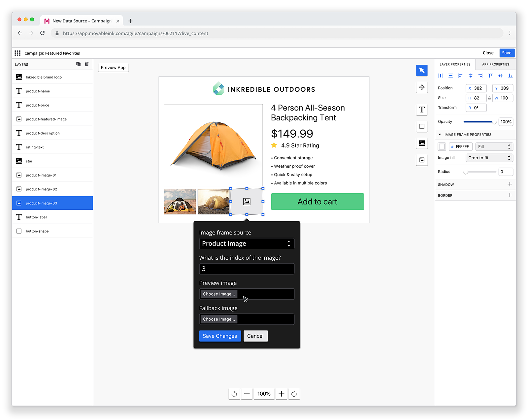The height and width of the screenshot is (420, 528).
Task: Click Save Changes in popup
Action: 220,336
